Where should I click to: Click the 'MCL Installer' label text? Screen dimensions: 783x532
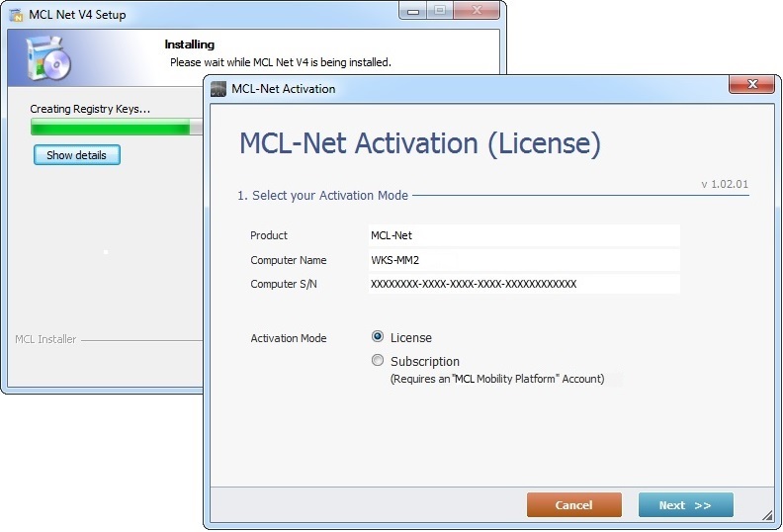pos(45,339)
